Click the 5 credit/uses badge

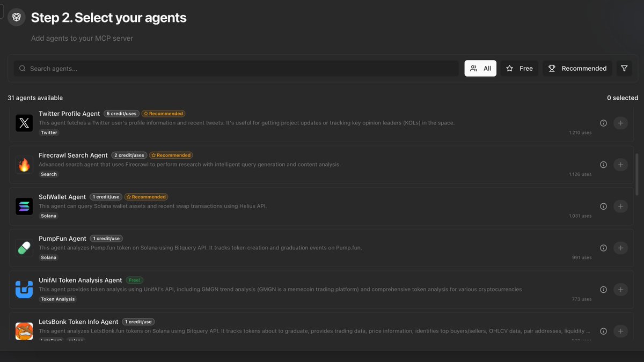(x=122, y=114)
